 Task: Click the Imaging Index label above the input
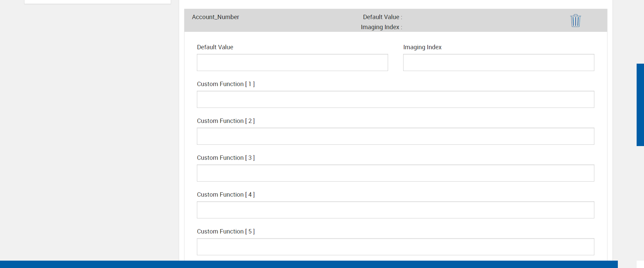coord(422,47)
